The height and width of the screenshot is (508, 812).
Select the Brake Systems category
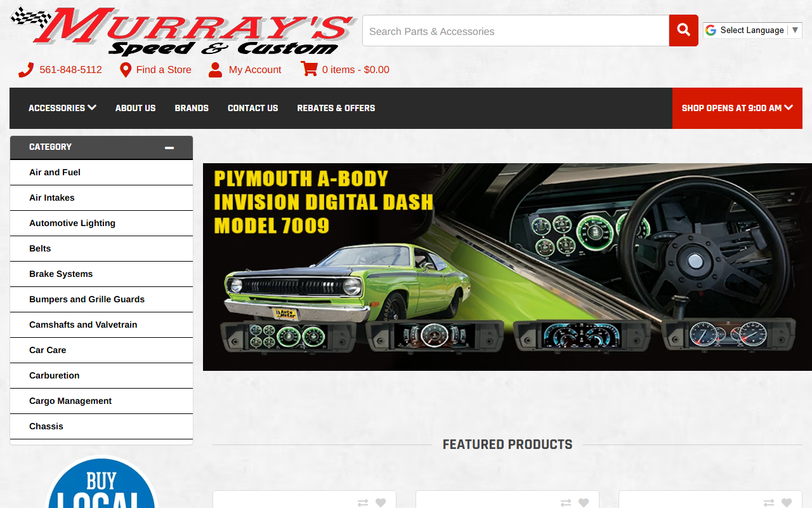101,274
